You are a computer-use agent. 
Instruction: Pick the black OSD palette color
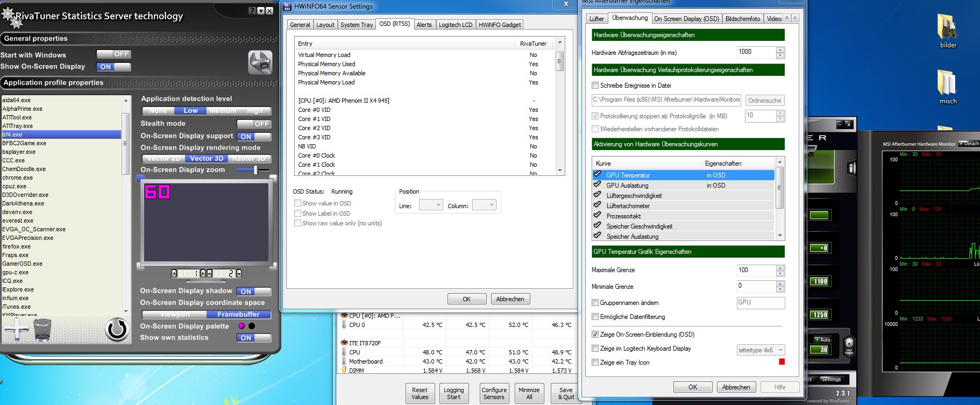(252, 326)
